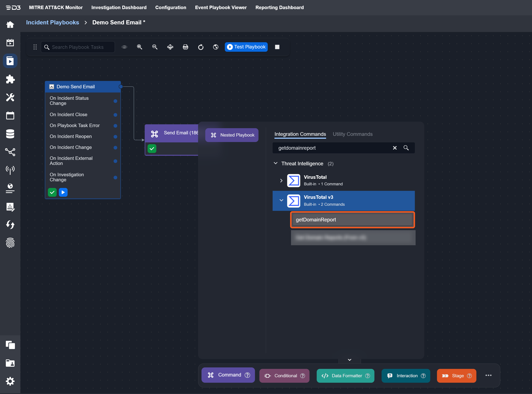Click the zoom out magnifier icon
The height and width of the screenshot is (394, 532).
(x=155, y=47)
